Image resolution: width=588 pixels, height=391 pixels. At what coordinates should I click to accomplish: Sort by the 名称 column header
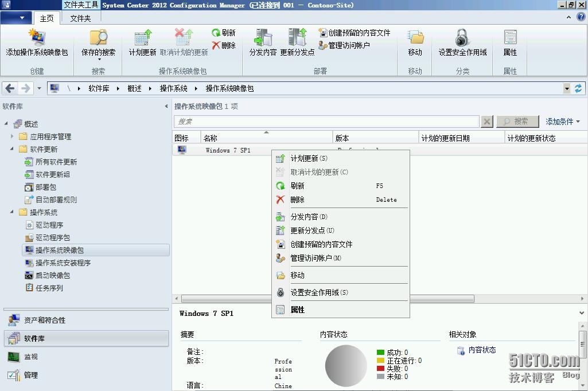point(267,138)
